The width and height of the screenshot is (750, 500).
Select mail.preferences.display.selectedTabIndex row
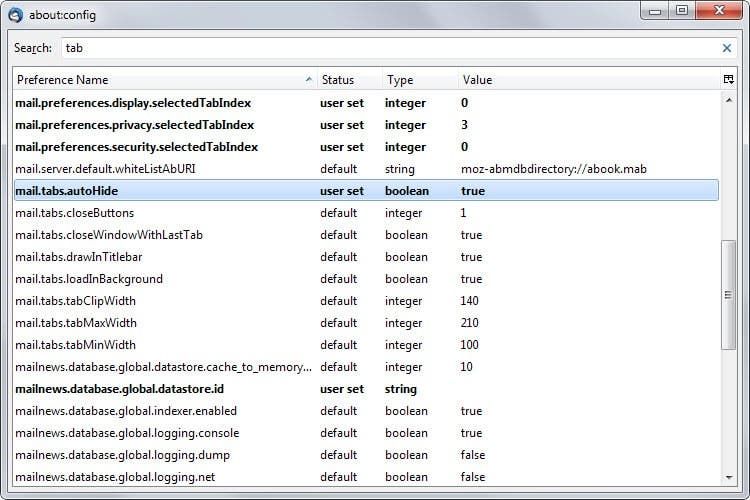pyautogui.click(x=366, y=103)
